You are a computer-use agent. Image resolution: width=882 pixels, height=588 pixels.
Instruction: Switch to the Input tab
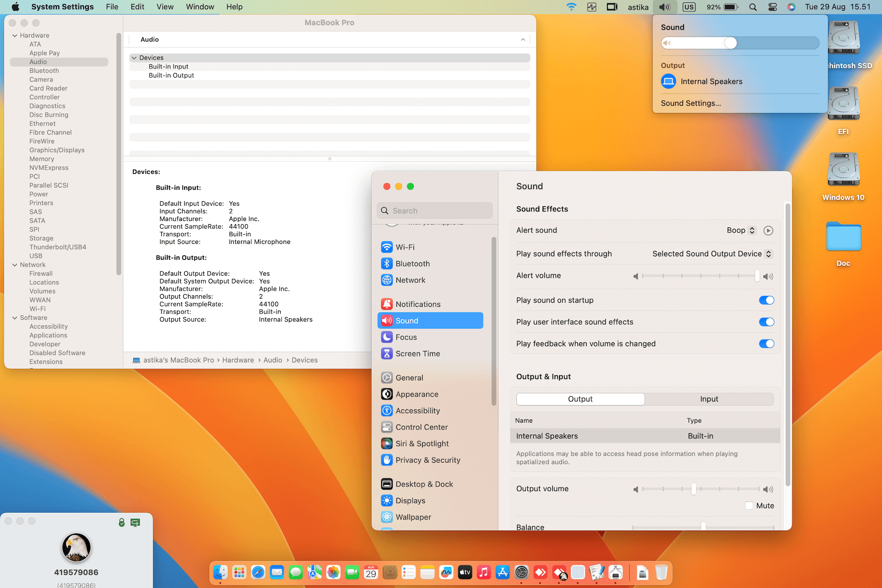pos(709,399)
